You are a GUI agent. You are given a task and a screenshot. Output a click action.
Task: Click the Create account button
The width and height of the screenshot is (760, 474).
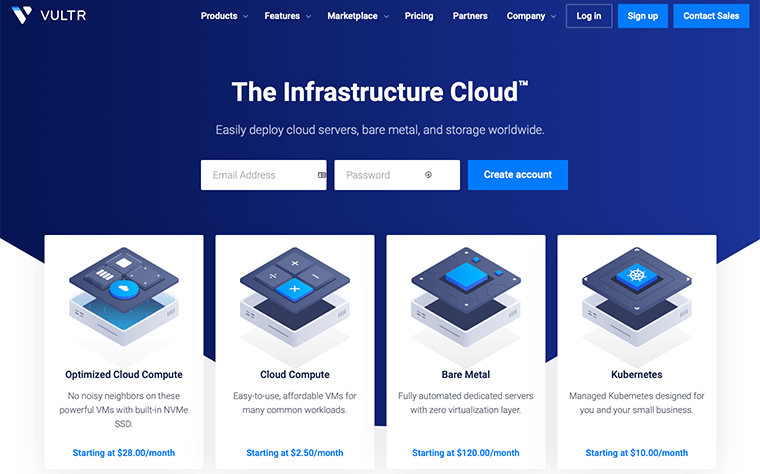point(518,175)
